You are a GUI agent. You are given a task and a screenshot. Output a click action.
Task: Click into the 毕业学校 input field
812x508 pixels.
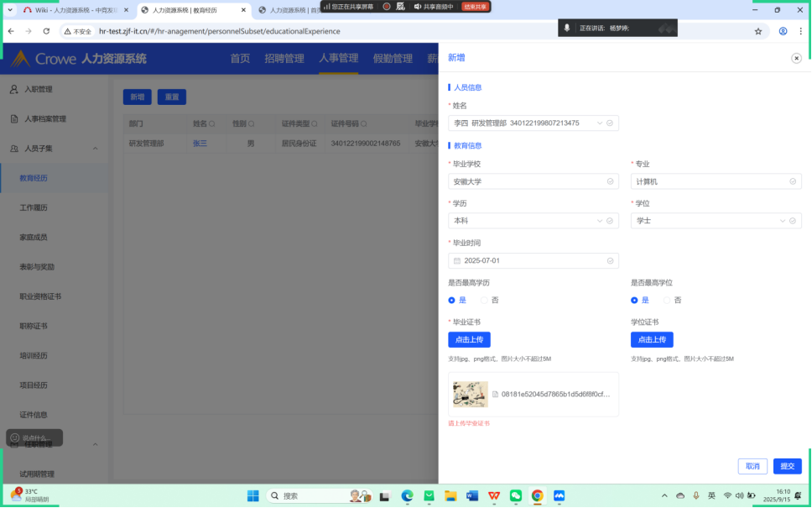click(534, 181)
